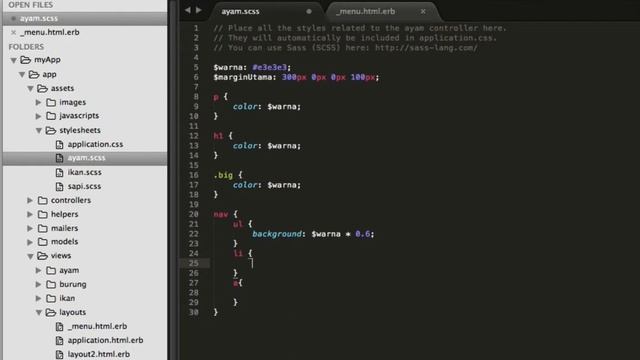640x360 pixels.
Task: Open layout2.html.erb in layouts
Action: [x=99, y=354]
